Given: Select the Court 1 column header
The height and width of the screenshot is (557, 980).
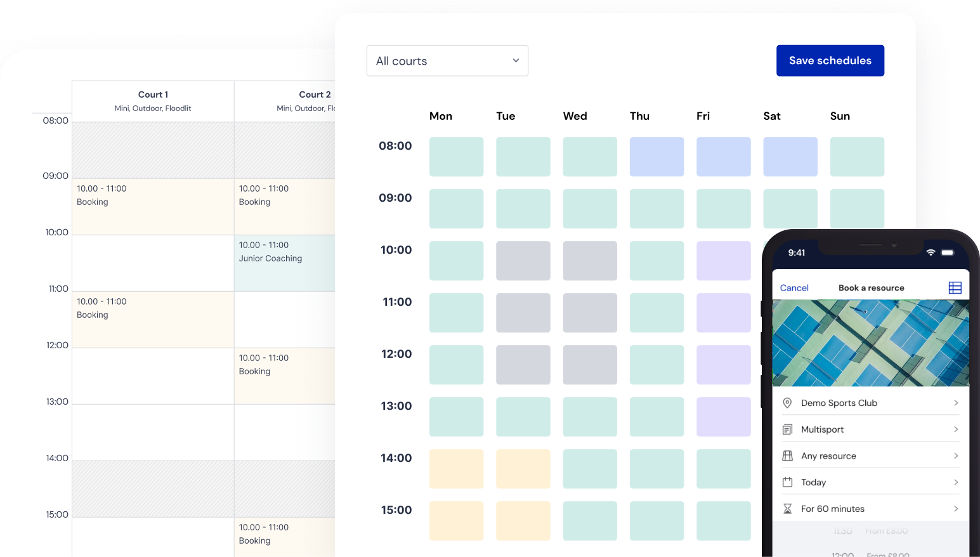Looking at the screenshot, I should 153,101.
